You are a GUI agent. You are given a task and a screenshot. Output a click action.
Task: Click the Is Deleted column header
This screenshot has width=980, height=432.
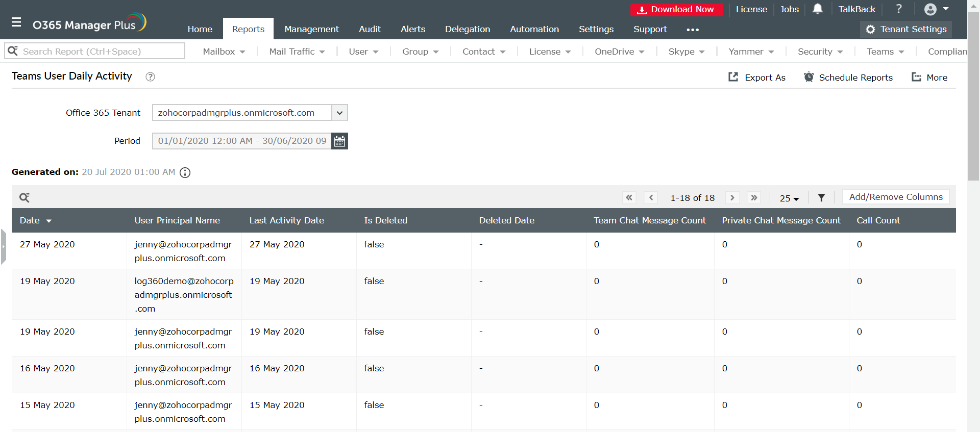tap(385, 220)
